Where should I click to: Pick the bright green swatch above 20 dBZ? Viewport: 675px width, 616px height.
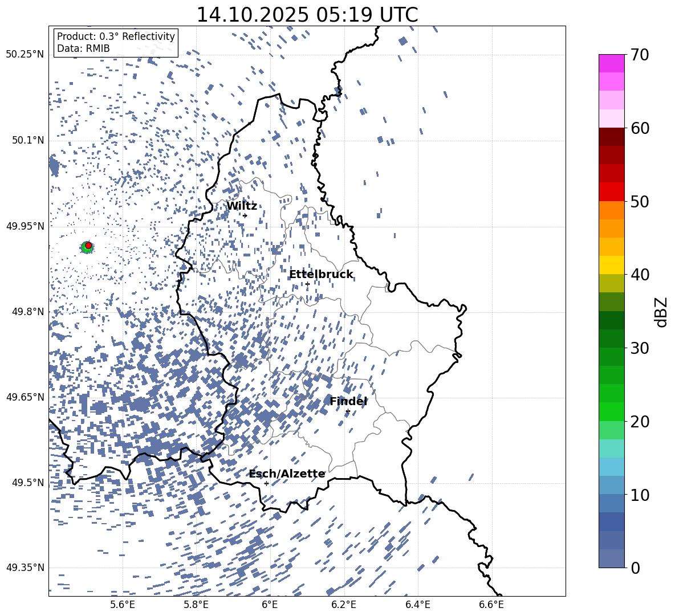(612, 411)
